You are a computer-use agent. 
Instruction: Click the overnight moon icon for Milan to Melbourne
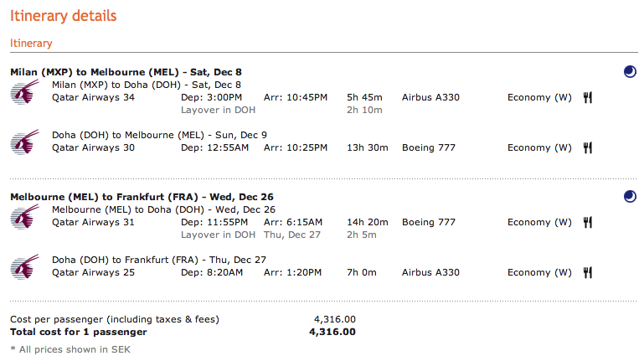(x=630, y=73)
